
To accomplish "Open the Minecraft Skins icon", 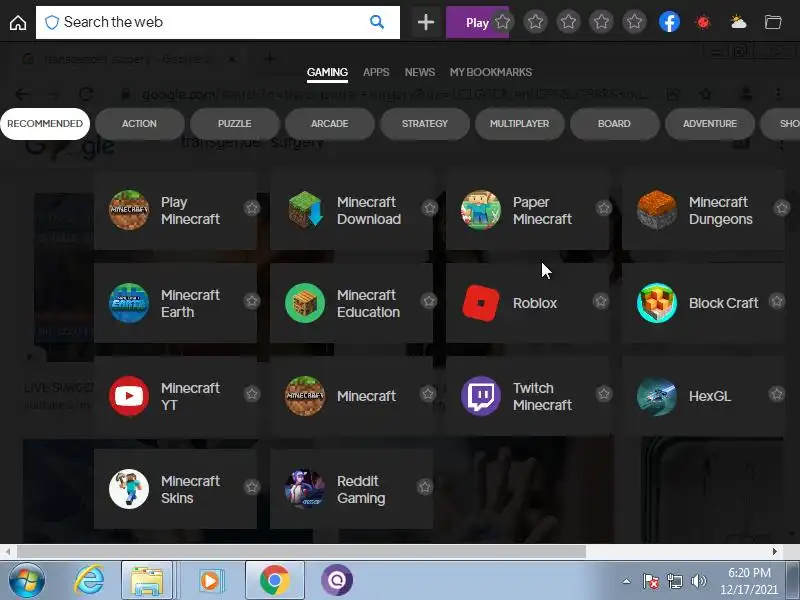I will tap(129, 489).
